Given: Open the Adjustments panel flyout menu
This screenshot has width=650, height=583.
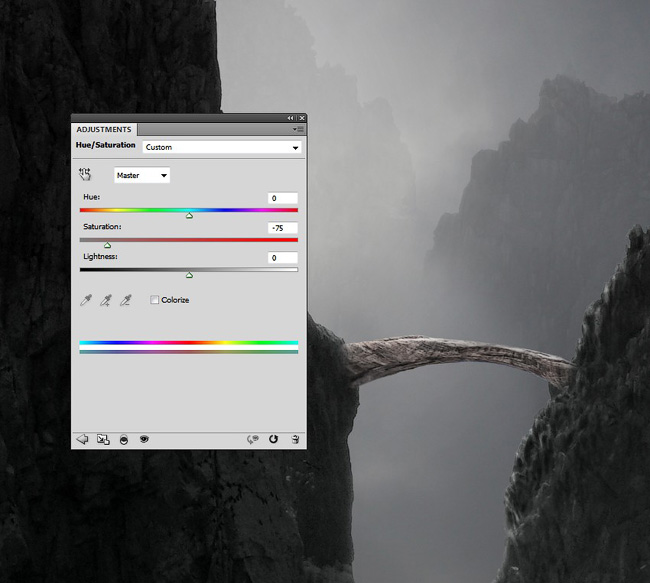Looking at the screenshot, I should tap(298, 129).
